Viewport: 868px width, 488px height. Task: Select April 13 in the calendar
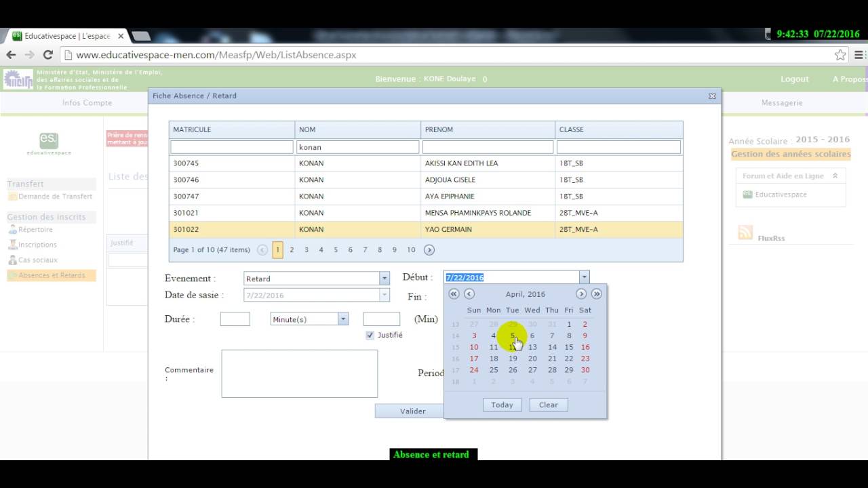(x=532, y=347)
